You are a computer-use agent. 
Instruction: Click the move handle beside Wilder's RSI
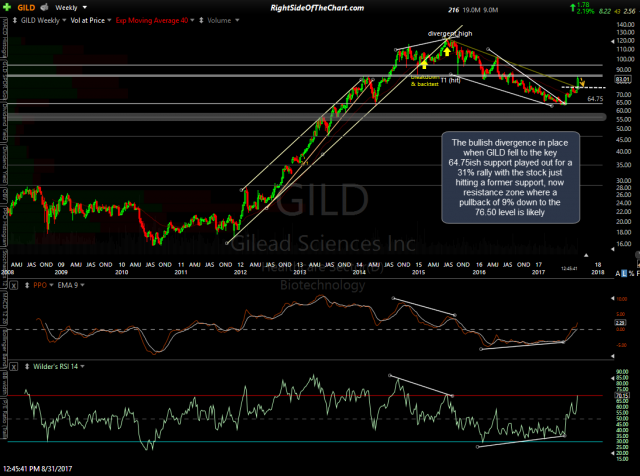click(27, 367)
